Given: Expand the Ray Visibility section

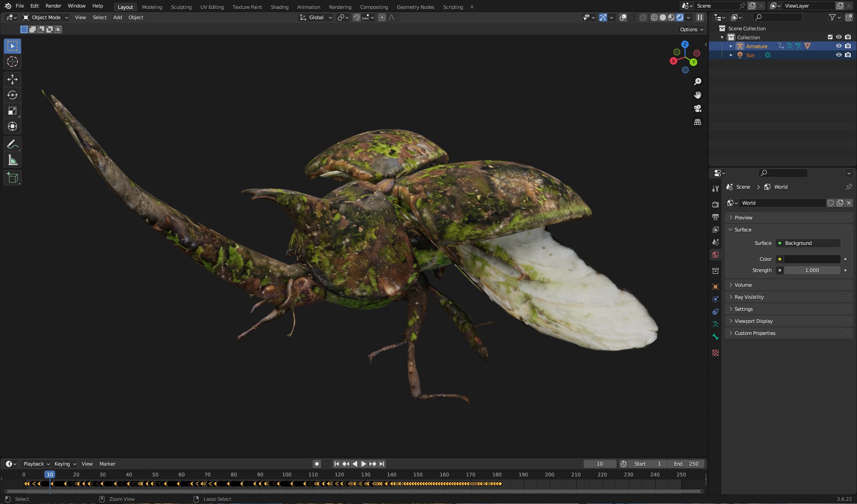Looking at the screenshot, I should (x=749, y=297).
